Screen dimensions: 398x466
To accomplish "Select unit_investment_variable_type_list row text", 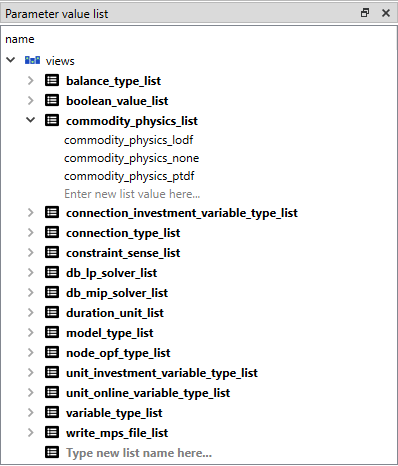I will click(x=162, y=373).
